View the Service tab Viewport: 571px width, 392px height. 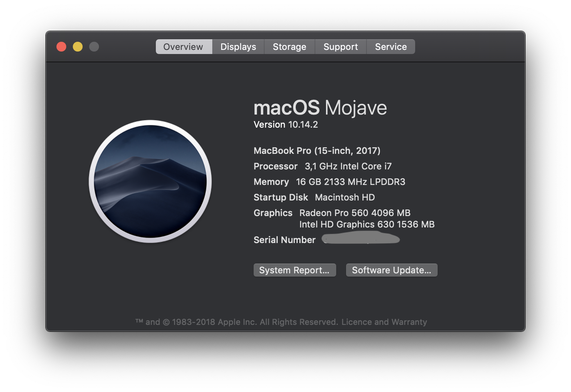coord(390,46)
